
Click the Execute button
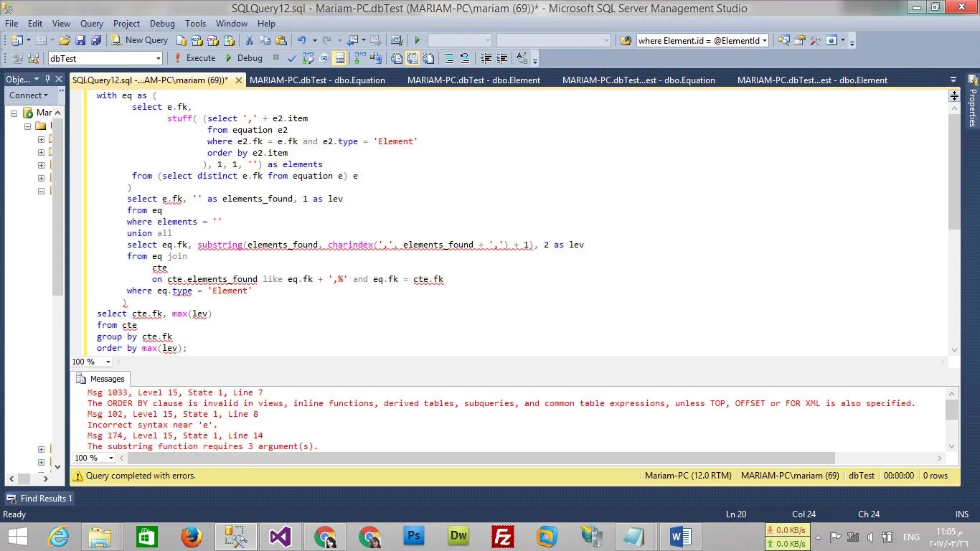194,58
